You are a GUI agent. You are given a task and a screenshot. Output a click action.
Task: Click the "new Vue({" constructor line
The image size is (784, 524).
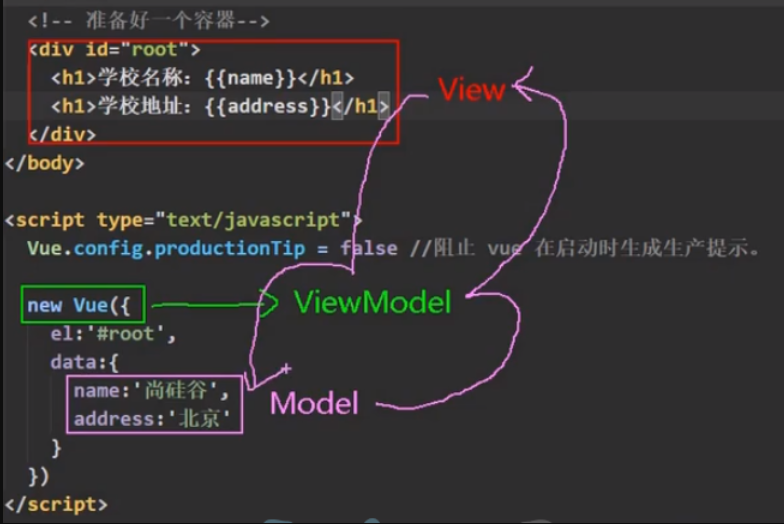78,305
